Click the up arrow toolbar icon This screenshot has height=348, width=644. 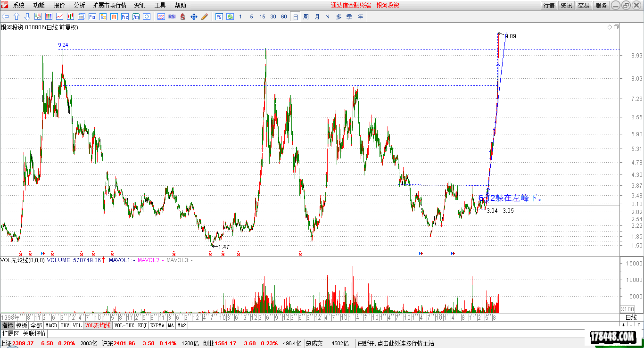(16, 17)
